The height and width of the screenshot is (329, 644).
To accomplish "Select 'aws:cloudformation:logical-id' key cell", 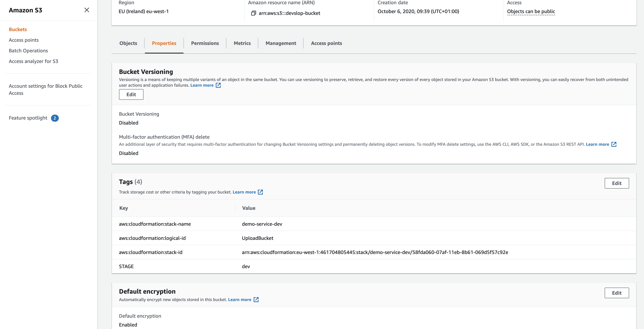I will (x=152, y=238).
